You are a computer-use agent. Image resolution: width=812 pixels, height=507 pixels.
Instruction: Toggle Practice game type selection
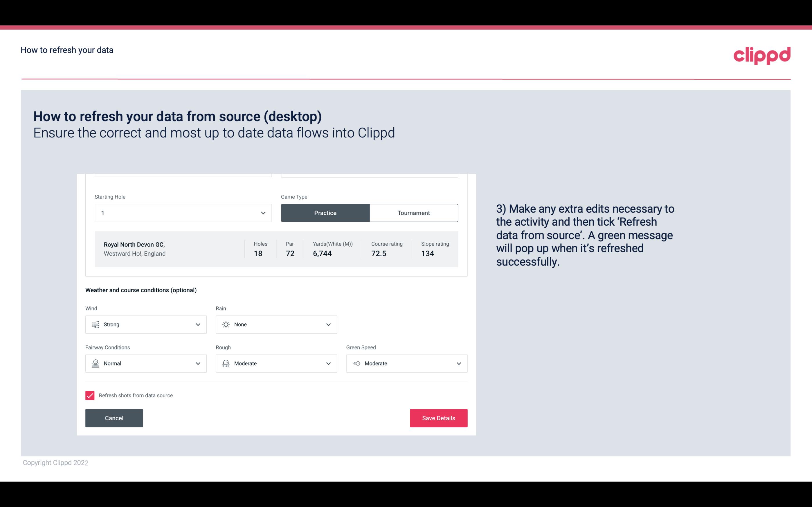coord(325,213)
